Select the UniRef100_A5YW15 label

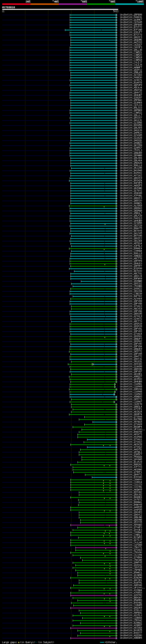click(x=131, y=422)
